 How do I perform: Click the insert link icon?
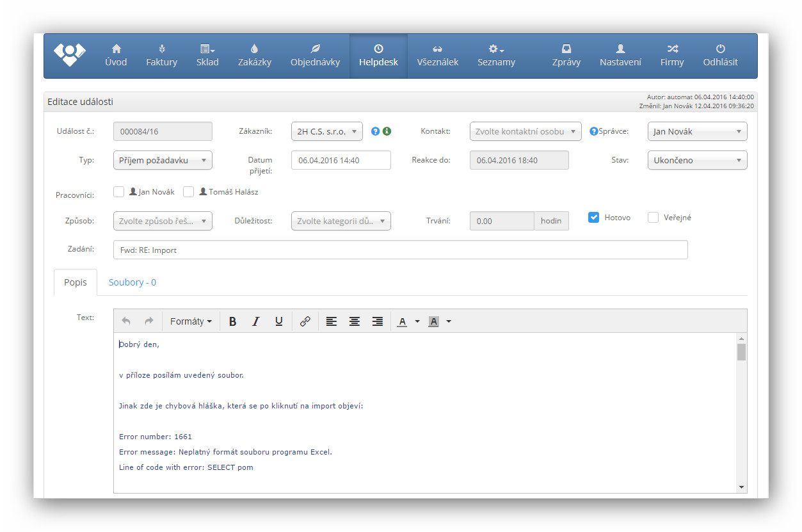click(305, 321)
